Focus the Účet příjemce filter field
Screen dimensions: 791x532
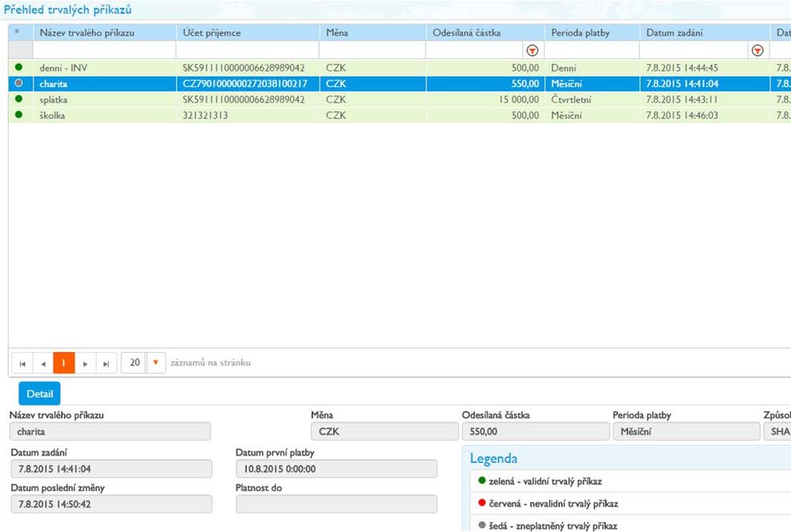click(x=248, y=50)
